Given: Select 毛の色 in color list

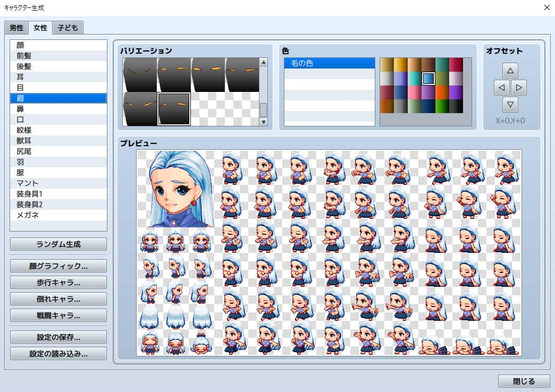Looking at the screenshot, I should [330, 63].
